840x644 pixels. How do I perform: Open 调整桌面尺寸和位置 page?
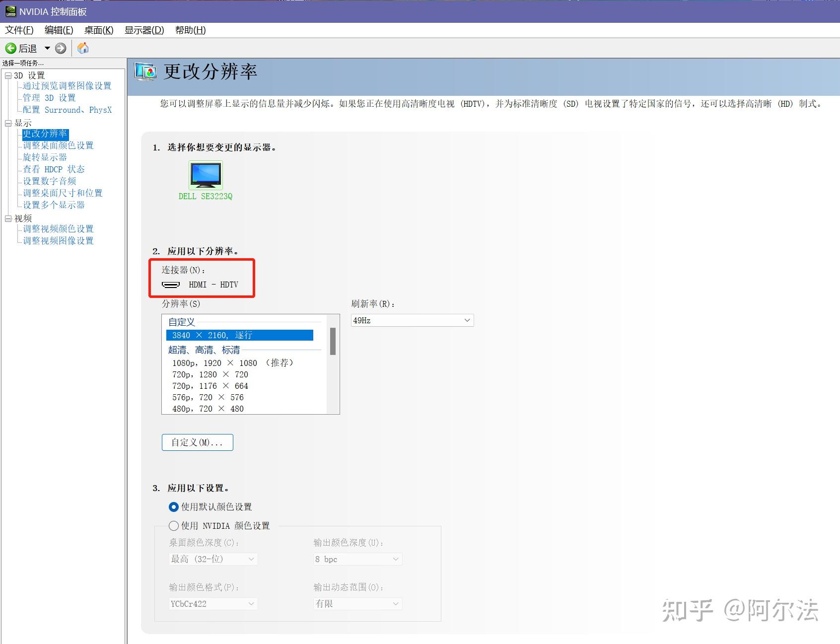tap(63, 193)
